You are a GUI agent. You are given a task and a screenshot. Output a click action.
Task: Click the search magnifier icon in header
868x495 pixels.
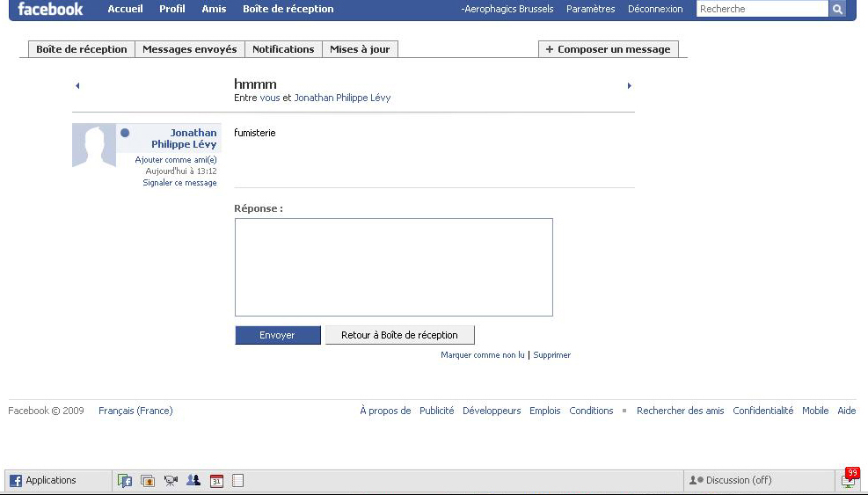837,10
